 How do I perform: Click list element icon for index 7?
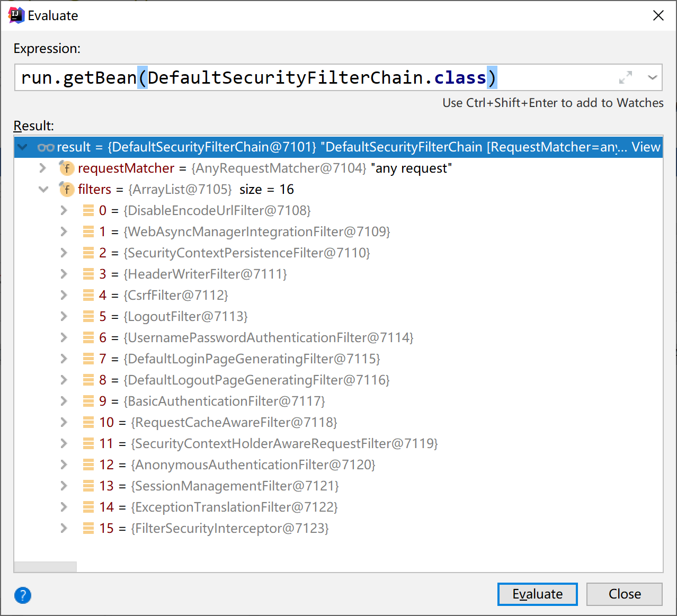(88, 359)
